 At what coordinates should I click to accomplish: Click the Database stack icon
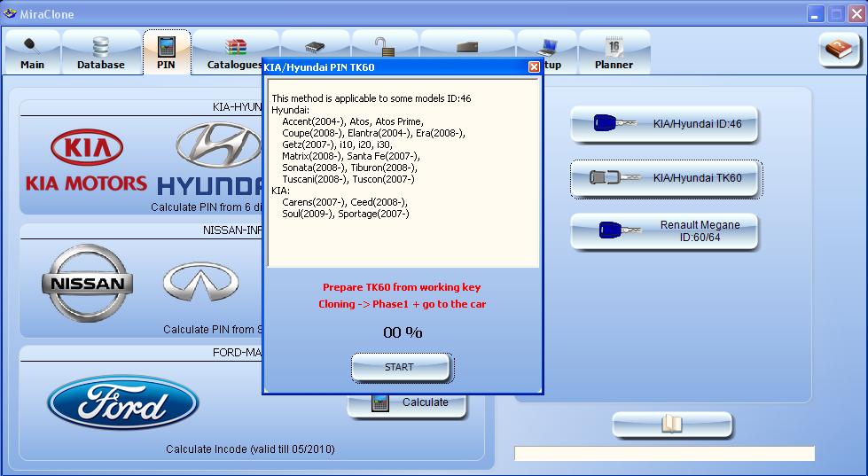[101, 47]
